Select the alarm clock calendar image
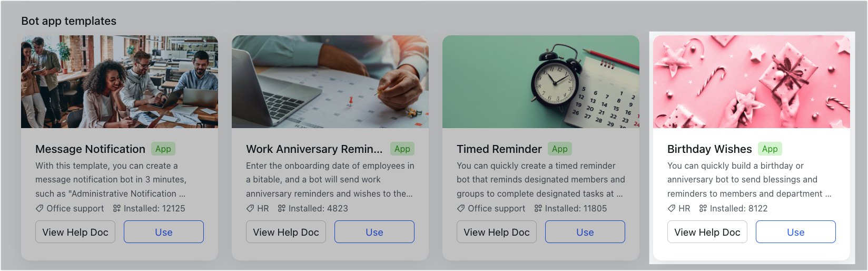This screenshot has height=271, width=868. click(541, 82)
